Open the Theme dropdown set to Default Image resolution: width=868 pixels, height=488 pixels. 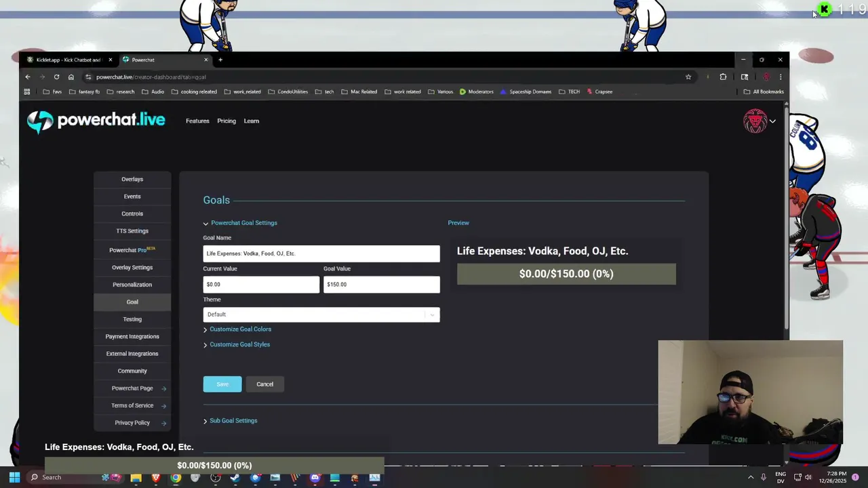point(321,314)
